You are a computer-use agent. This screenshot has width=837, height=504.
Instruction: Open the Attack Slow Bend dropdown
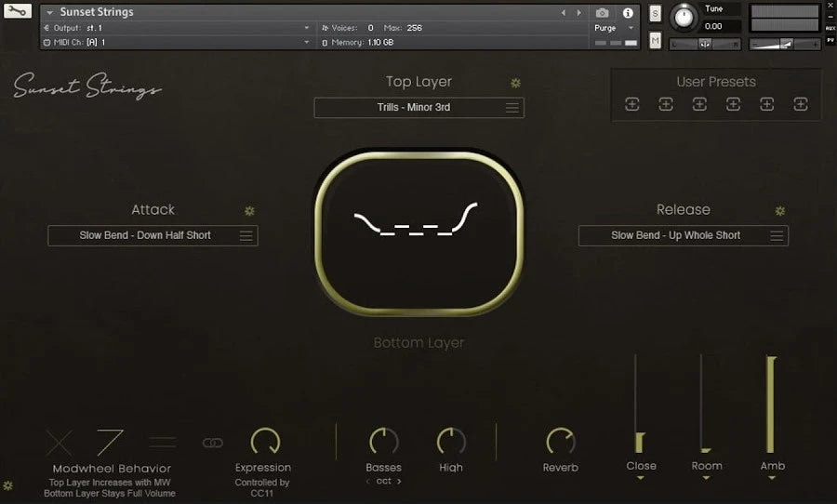[153, 236]
